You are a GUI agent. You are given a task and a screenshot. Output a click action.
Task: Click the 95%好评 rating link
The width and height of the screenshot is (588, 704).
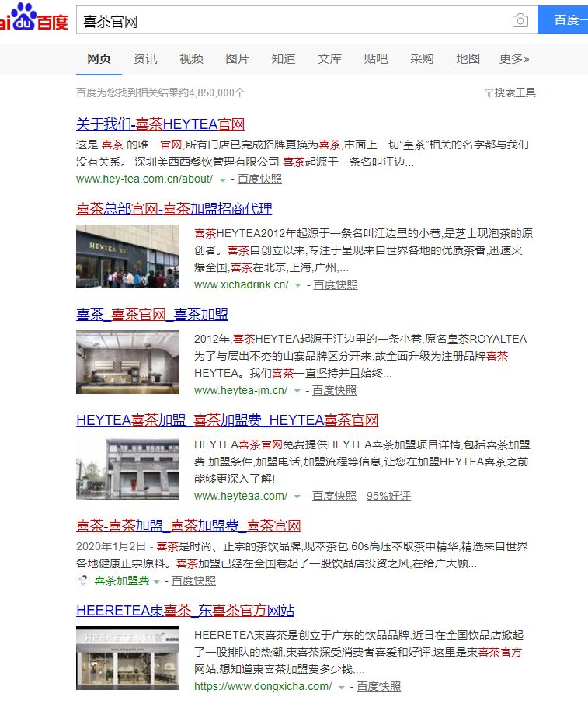[x=388, y=496]
